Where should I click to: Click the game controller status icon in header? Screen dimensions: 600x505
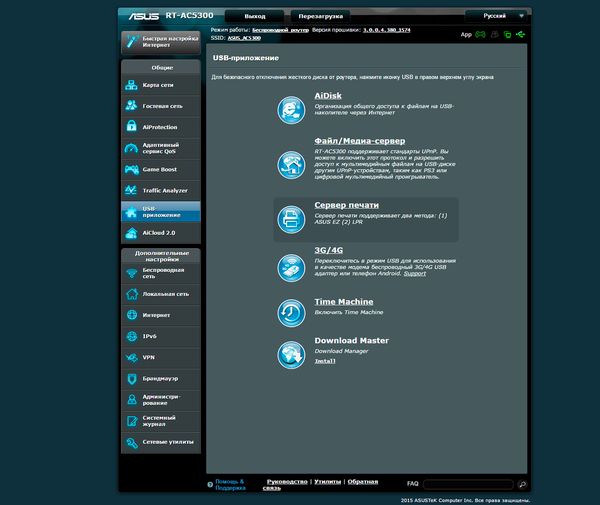tap(480, 34)
